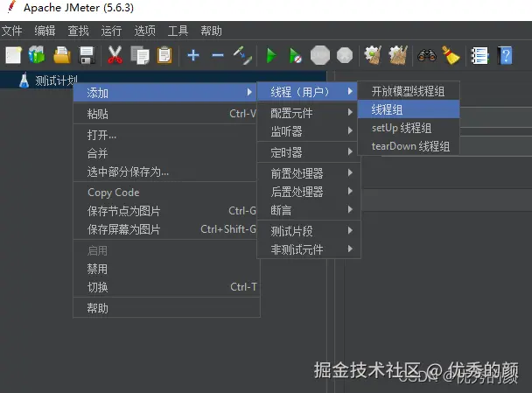The image size is (532, 393).
Task: Click the Toggle enable/disable icon
Action: (242, 55)
